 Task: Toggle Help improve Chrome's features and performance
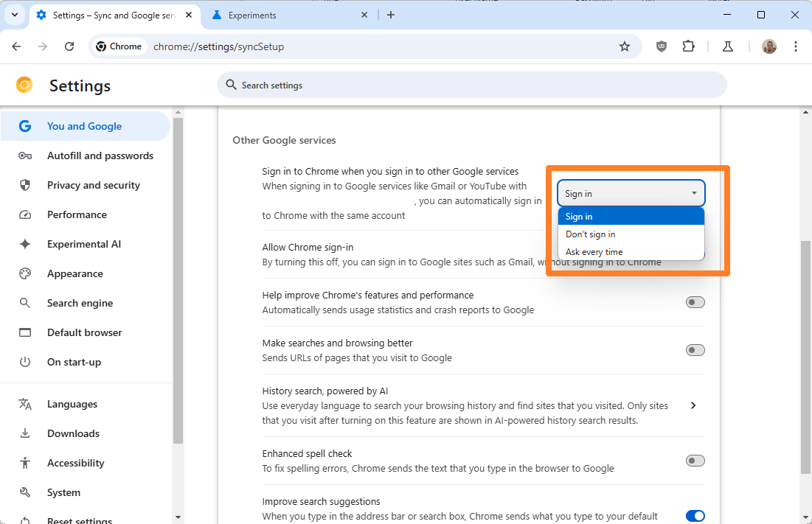tap(695, 302)
